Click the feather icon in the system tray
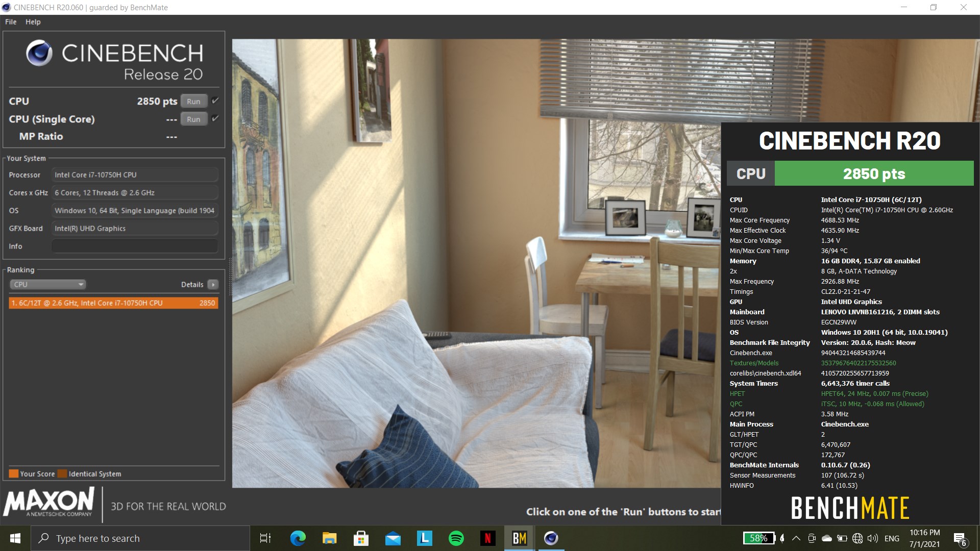980x551 pixels. [x=782, y=538]
